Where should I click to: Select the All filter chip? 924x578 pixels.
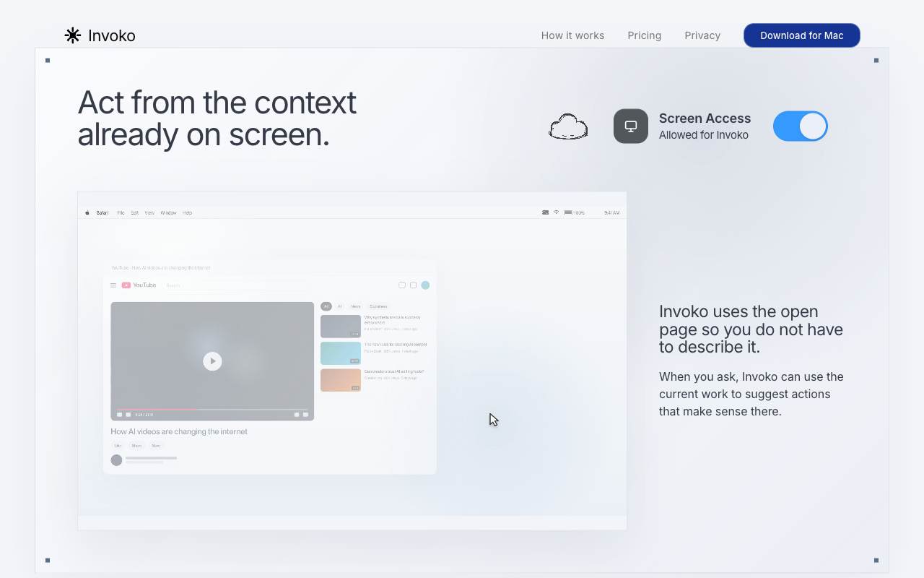pyautogui.click(x=326, y=306)
